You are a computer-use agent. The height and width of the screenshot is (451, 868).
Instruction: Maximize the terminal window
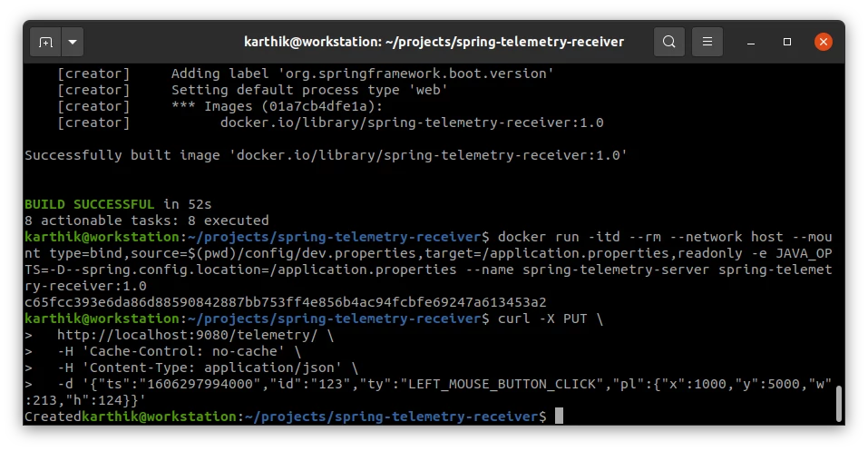pos(786,42)
